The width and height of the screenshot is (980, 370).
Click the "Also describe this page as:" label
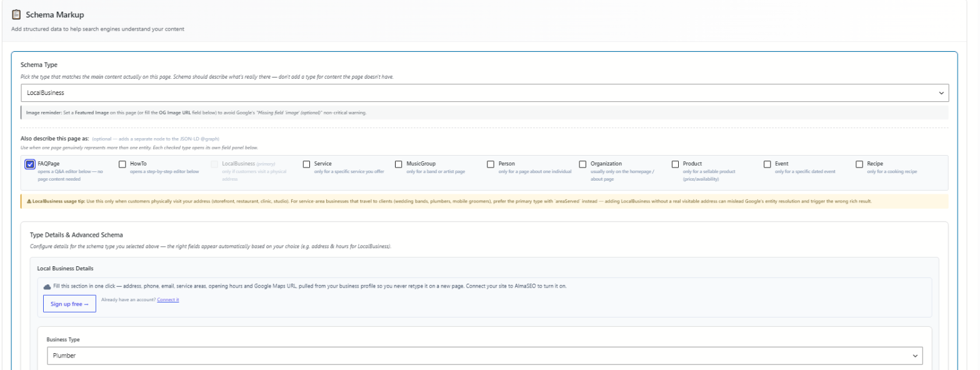pos(54,139)
